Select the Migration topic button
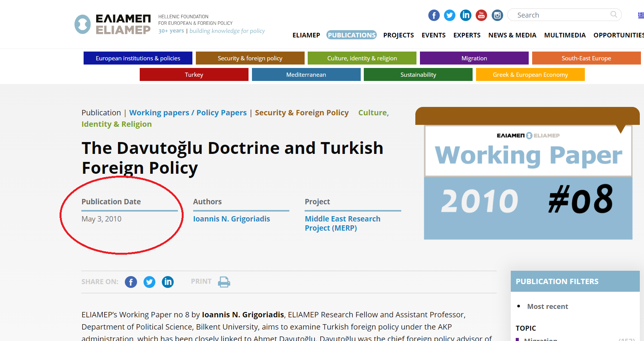Viewport: 644px width, 341px height. pyautogui.click(x=474, y=58)
